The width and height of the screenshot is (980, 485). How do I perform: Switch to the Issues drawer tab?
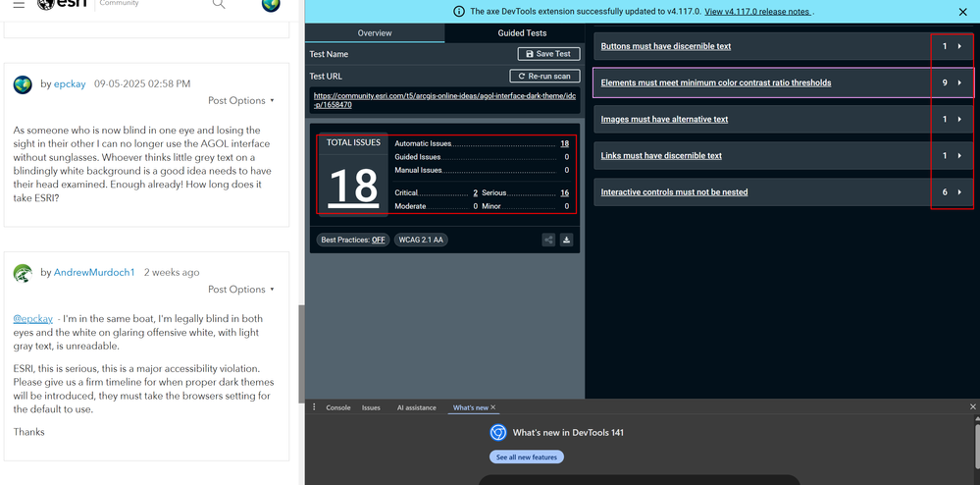coord(371,407)
